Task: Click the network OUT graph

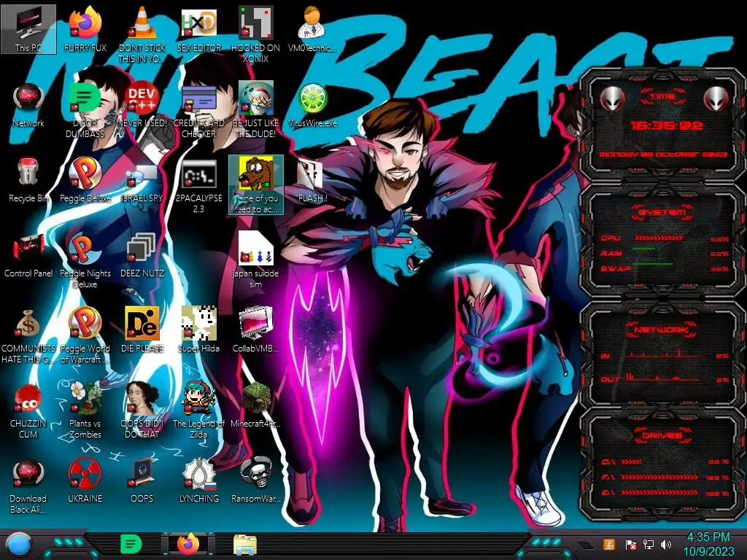Action: coord(663,377)
